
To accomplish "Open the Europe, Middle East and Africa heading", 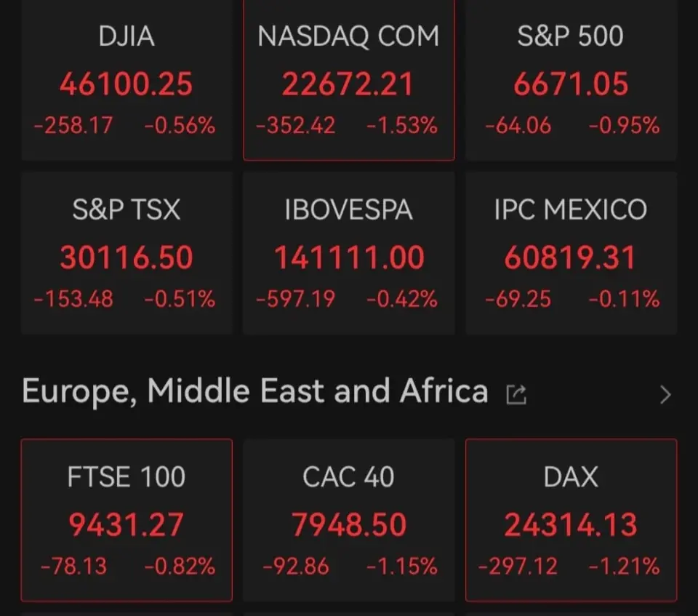I will [x=254, y=392].
